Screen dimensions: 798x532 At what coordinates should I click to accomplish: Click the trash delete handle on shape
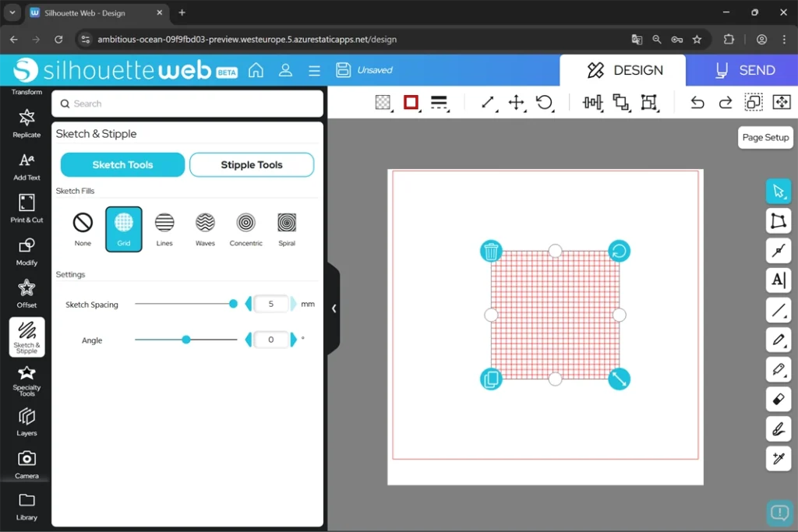491,251
